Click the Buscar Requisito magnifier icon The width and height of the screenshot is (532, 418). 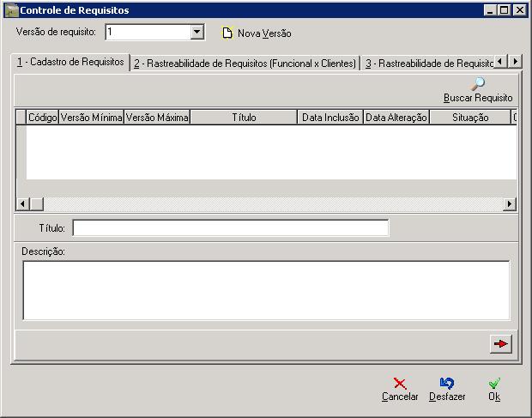[x=479, y=84]
